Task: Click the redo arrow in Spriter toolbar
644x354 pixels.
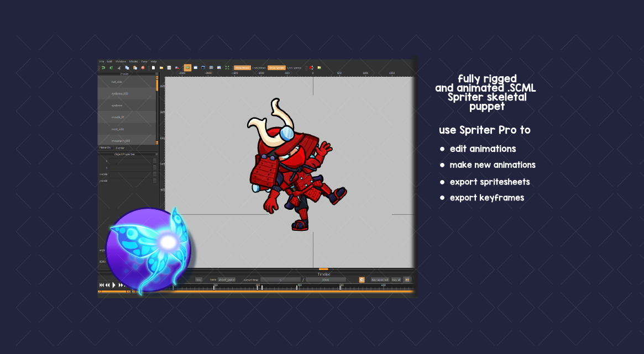Action: (111, 68)
